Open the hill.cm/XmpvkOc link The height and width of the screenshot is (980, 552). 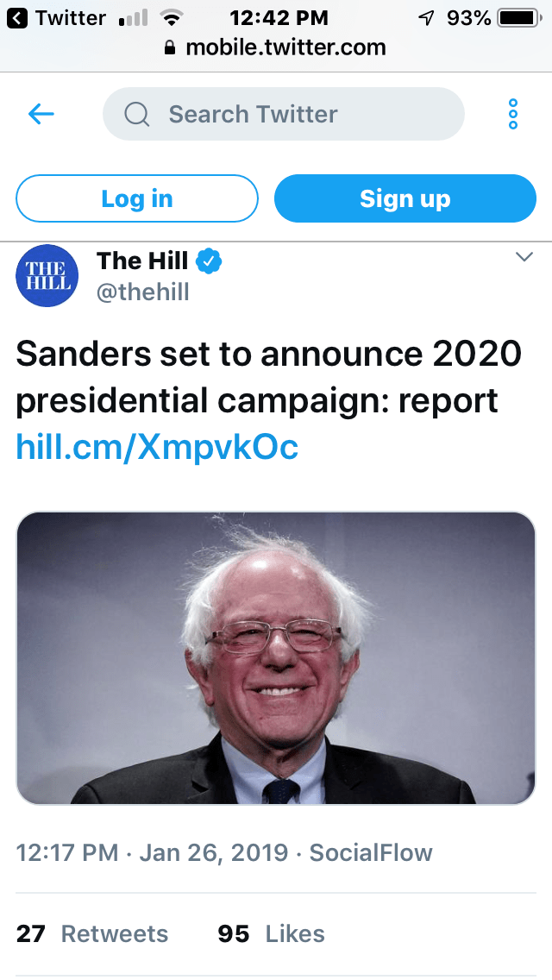[x=157, y=446]
